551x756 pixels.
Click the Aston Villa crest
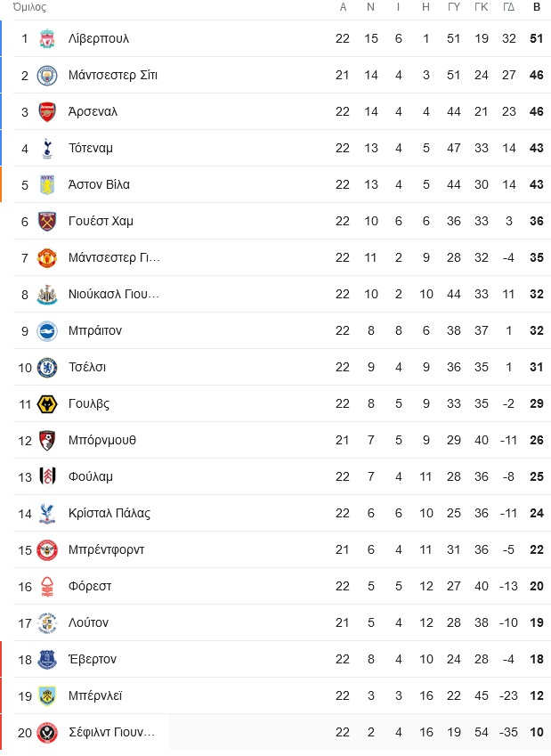47,184
